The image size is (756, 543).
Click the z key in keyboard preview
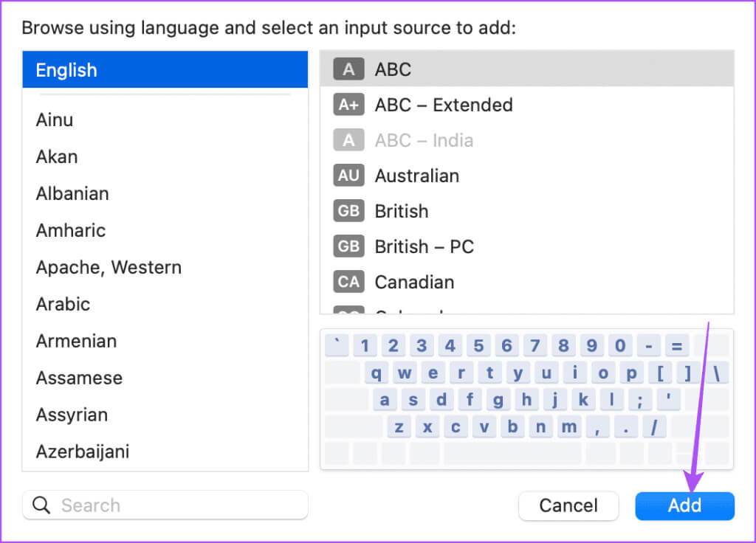[x=399, y=426]
